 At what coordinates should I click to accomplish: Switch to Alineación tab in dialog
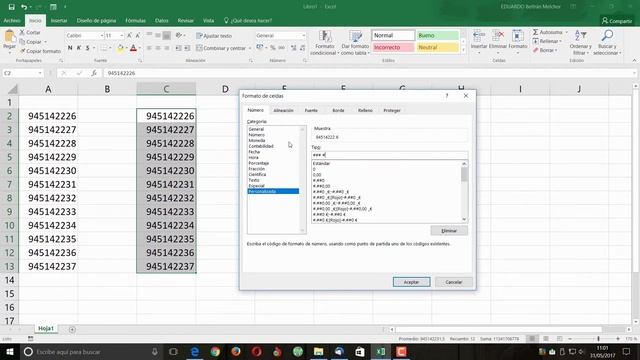[283, 111]
